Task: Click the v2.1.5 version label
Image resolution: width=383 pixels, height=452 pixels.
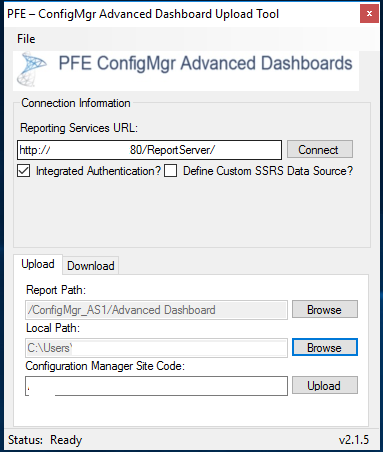Action: [354, 440]
